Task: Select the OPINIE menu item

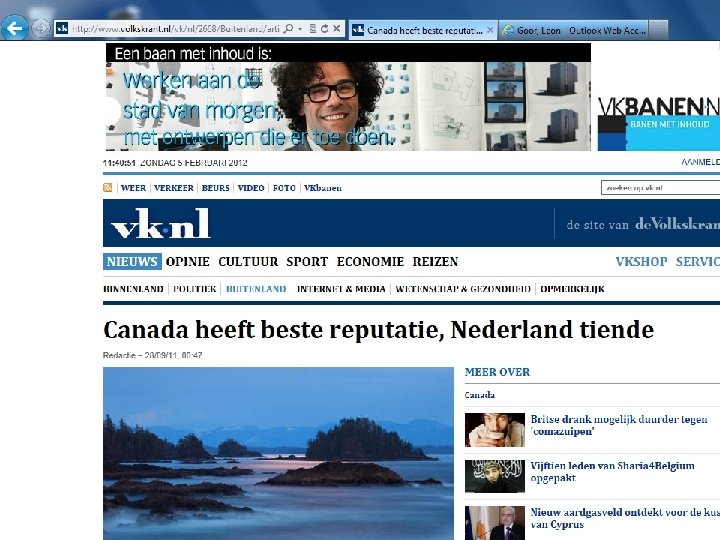Action: pos(188,262)
